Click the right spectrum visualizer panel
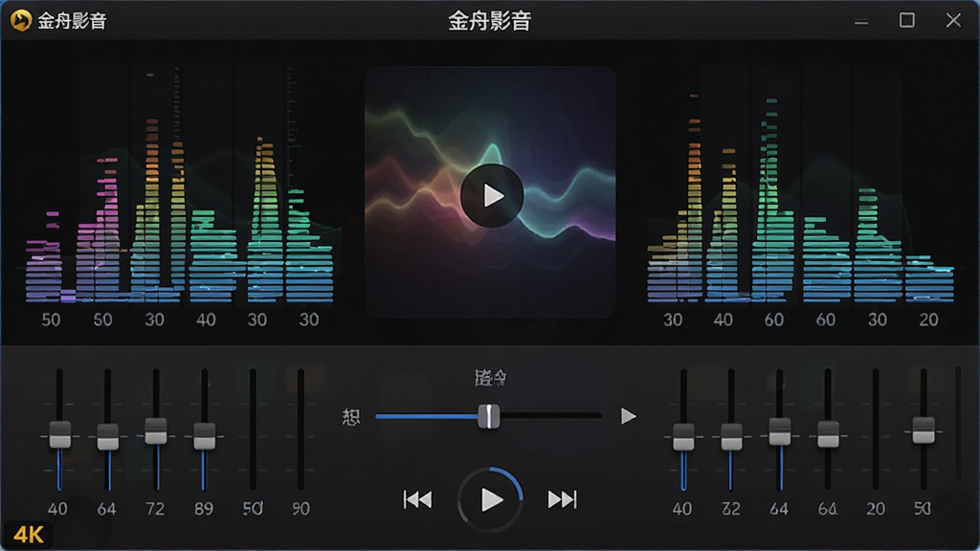 [800, 187]
